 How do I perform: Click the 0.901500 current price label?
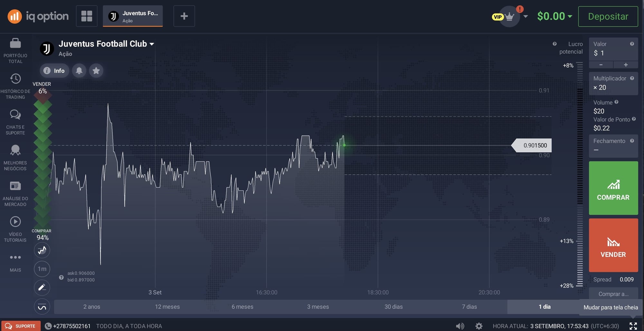[531, 145]
